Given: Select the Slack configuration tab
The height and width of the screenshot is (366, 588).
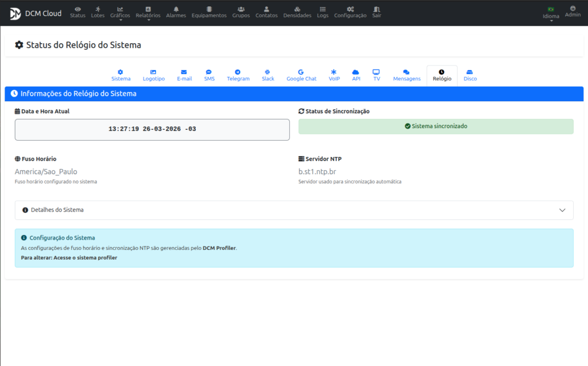Looking at the screenshot, I should pos(268,75).
